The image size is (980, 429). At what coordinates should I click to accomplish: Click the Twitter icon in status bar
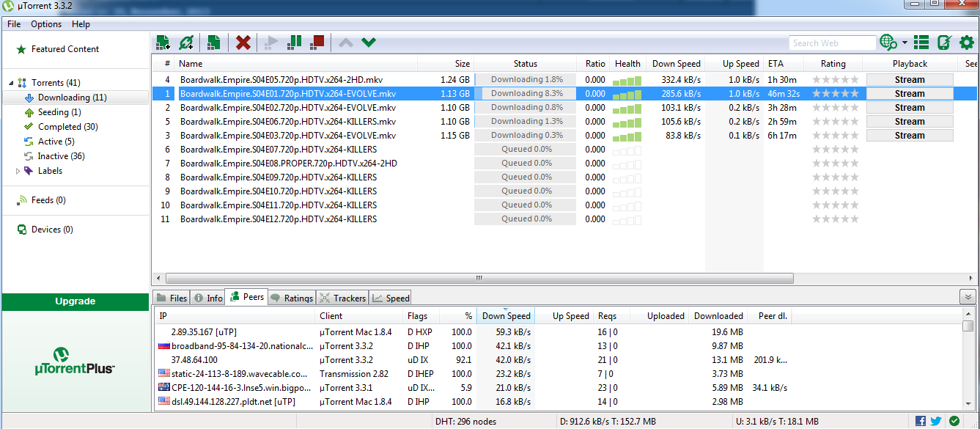pyautogui.click(x=936, y=421)
